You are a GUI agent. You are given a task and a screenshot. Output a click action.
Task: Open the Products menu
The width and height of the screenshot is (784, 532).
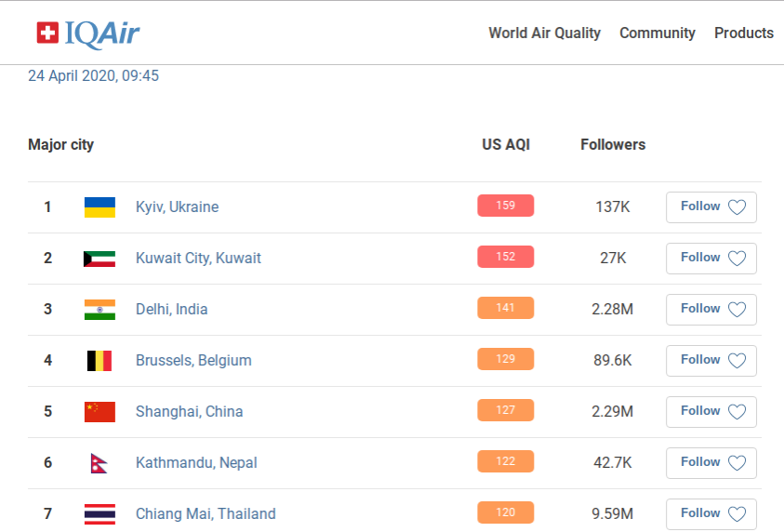pos(744,33)
